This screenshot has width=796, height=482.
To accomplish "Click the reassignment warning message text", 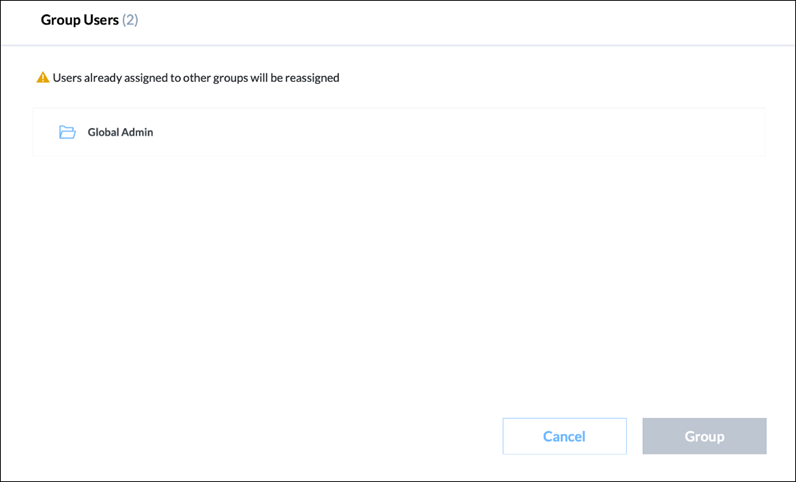I will pos(196,78).
